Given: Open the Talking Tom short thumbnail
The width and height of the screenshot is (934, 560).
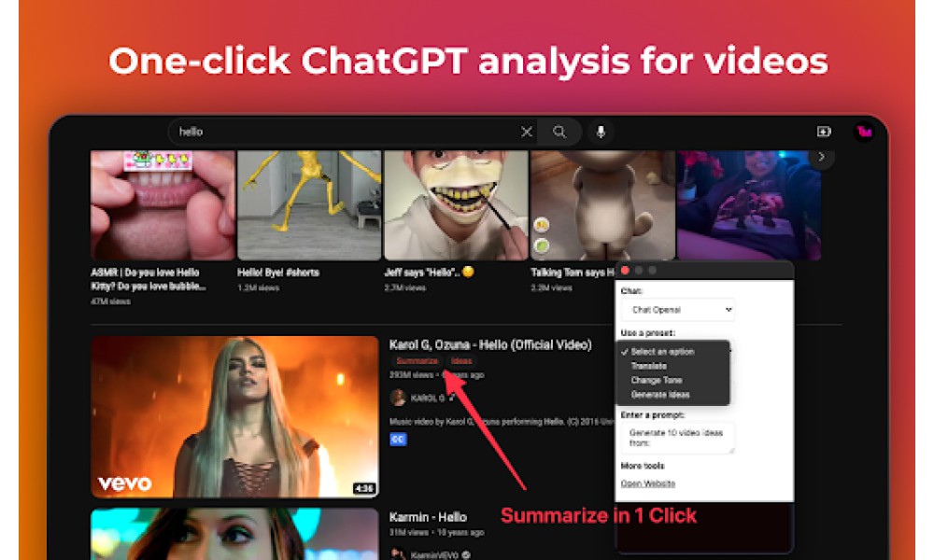Looking at the screenshot, I should (x=602, y=205).
